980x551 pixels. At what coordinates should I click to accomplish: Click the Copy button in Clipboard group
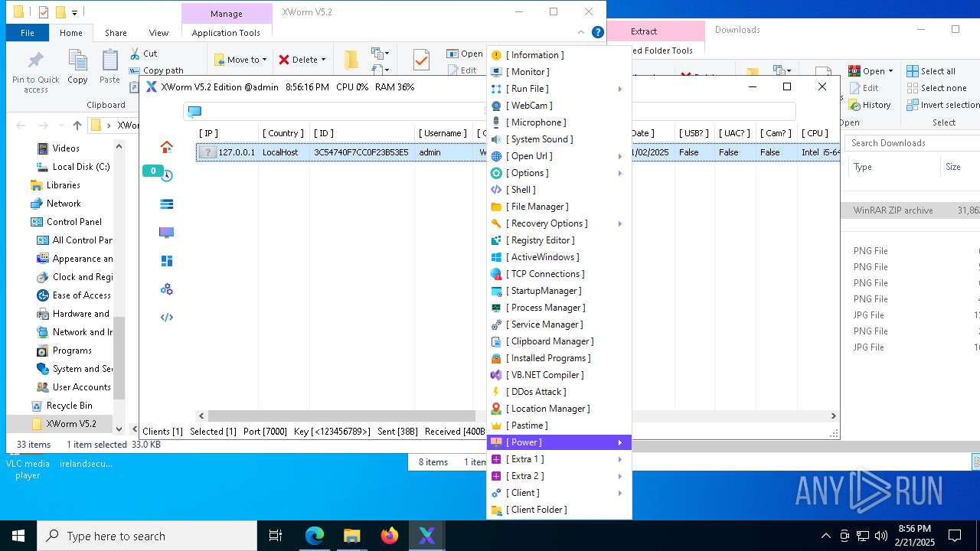click(77, 67)
